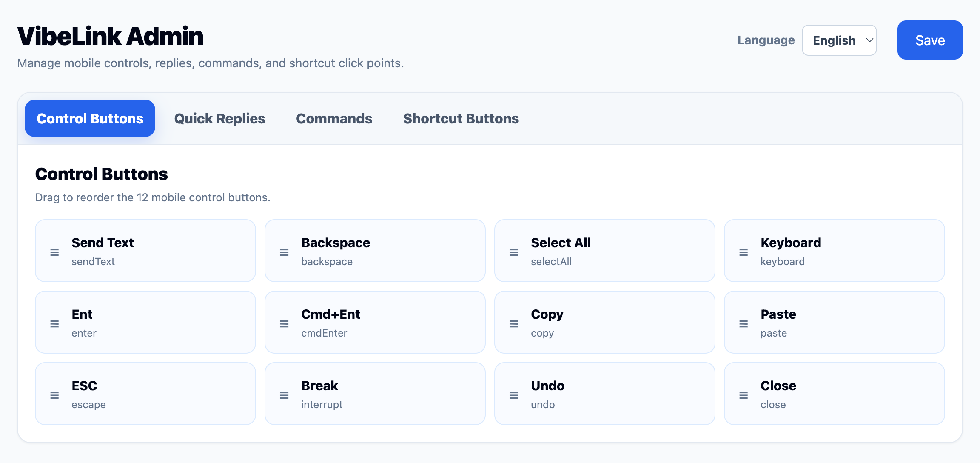
Task: Click the Cmd+Ent drag handle icon
Action: [x=284, y=323]
